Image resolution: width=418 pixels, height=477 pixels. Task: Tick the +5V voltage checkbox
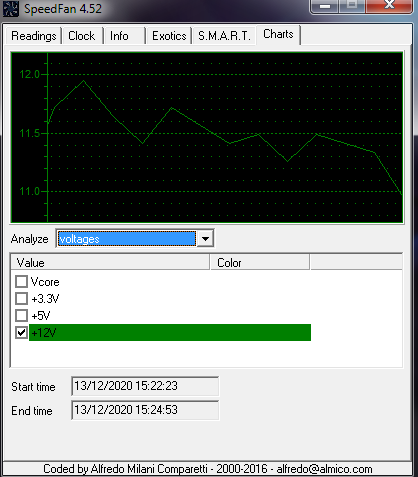[21, 315]
